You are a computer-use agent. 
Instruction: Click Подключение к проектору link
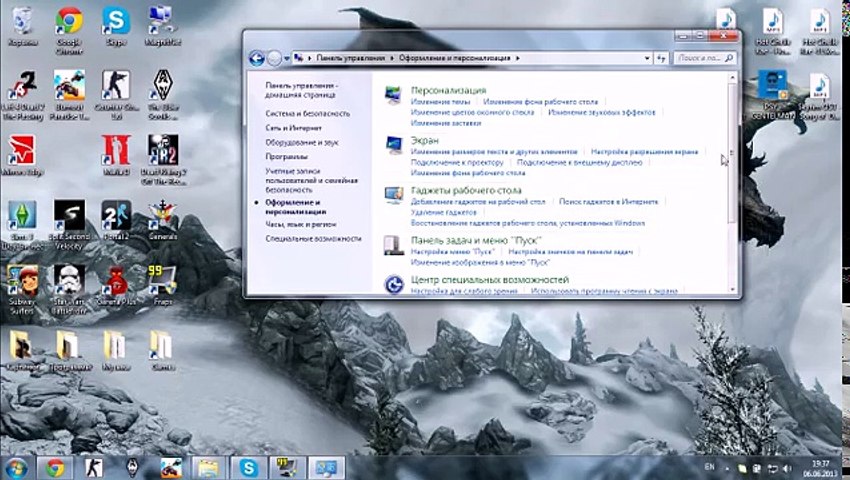(457, 162)
